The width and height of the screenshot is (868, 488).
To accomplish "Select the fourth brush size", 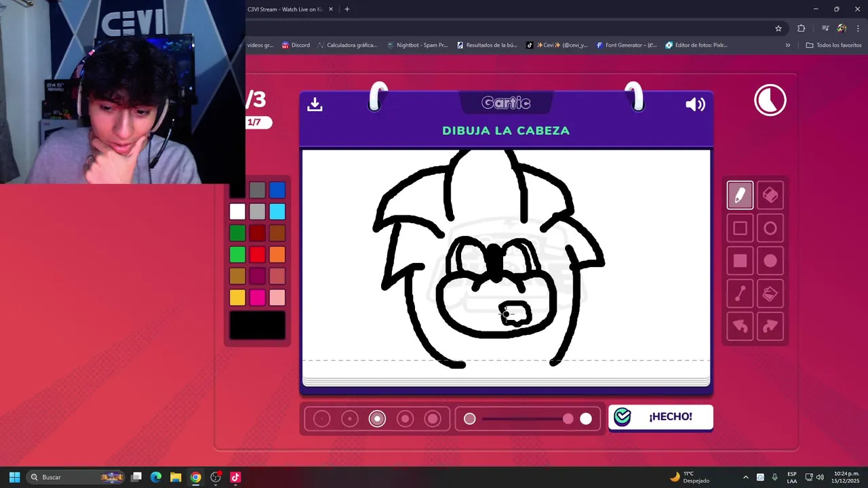I will point(405,419).
